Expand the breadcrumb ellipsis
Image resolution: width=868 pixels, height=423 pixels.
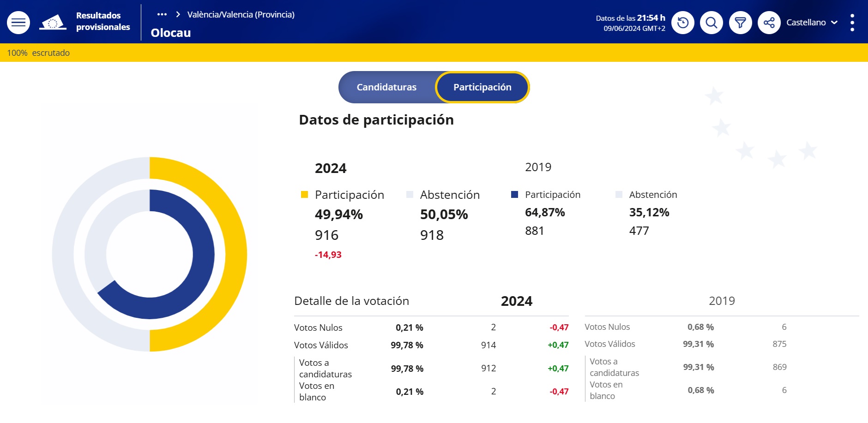point(162,14)
